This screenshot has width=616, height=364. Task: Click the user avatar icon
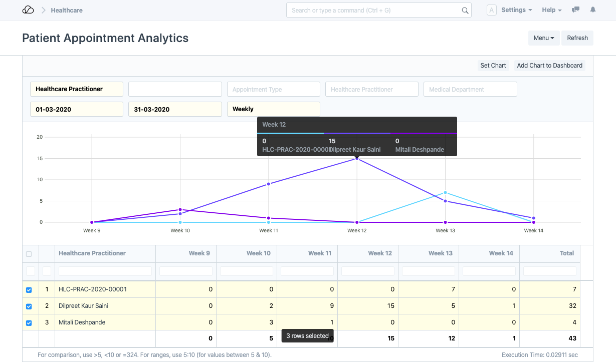click(491, 10)
